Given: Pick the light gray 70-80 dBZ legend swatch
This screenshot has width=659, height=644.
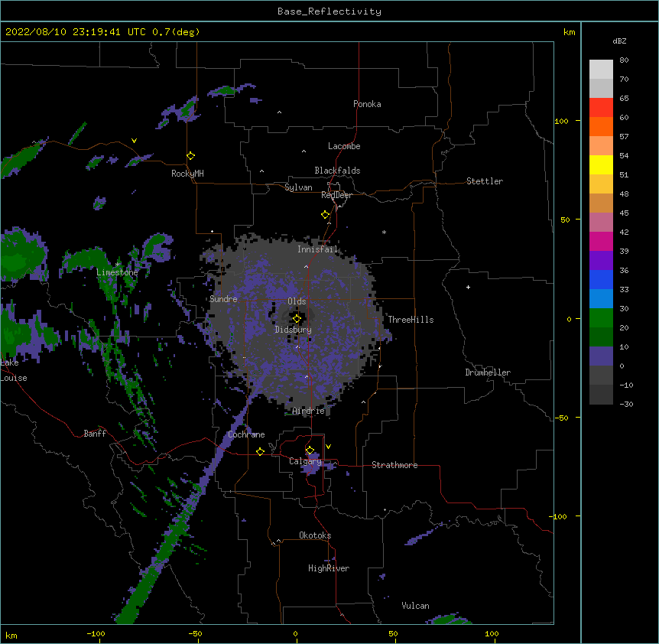Looking at the screenshot, I should (601, 70).
